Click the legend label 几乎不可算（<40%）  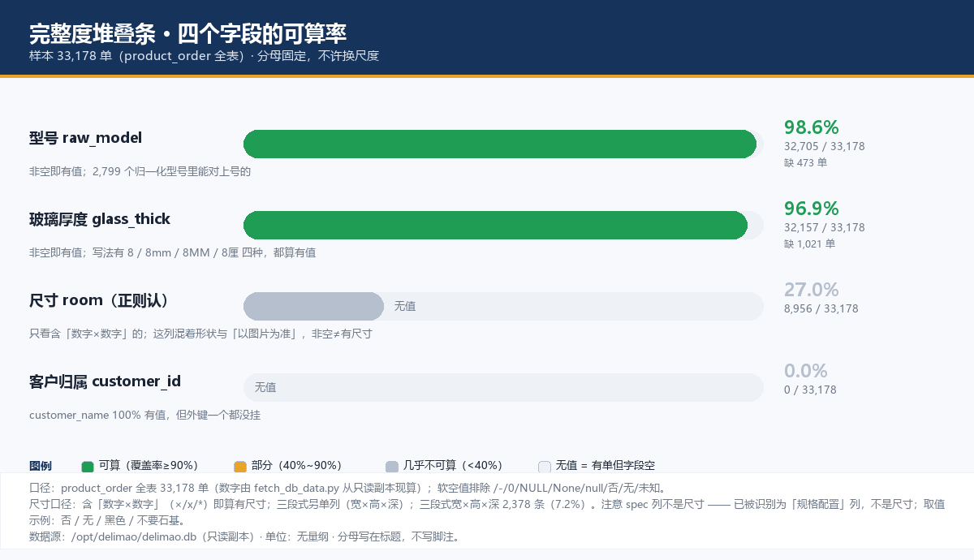[453, 466]
